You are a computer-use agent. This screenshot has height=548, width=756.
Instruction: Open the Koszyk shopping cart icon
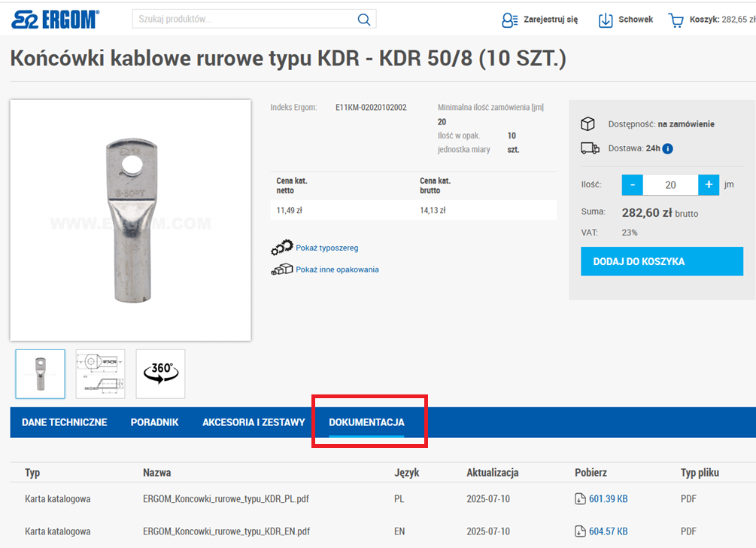[x=677, y=20]
